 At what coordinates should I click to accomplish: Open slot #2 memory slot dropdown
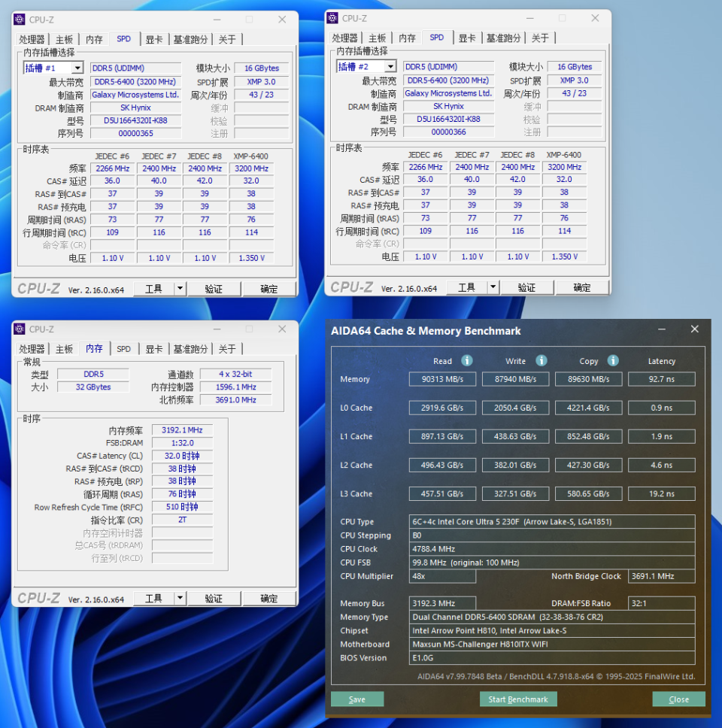click(x=390, y=67)
